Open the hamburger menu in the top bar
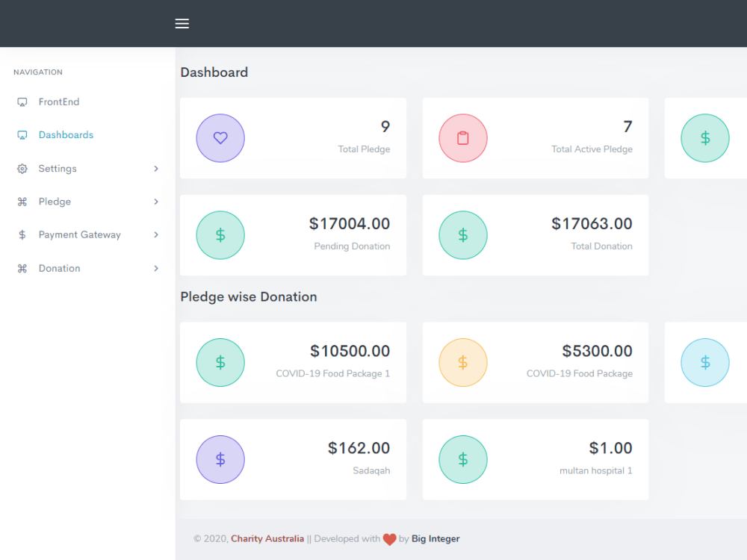 [x=182, y=23]
